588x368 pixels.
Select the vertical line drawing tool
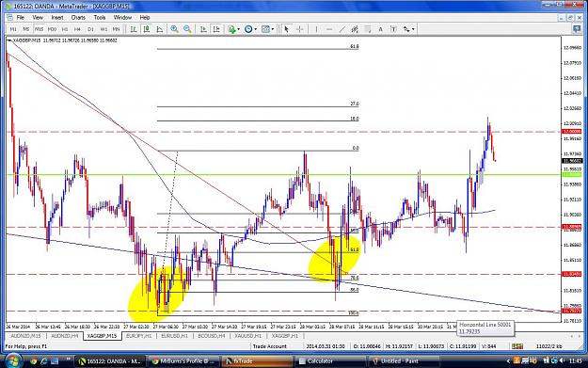pos(316,29)
